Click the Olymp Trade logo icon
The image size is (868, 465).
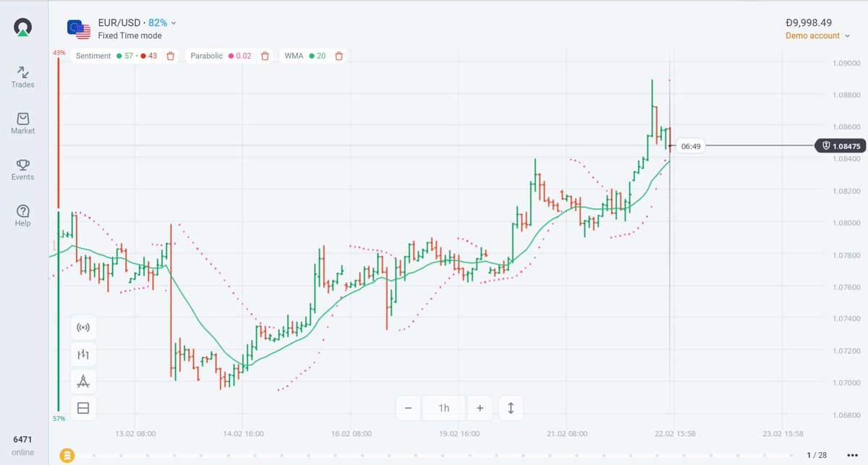tap(23, 28)
